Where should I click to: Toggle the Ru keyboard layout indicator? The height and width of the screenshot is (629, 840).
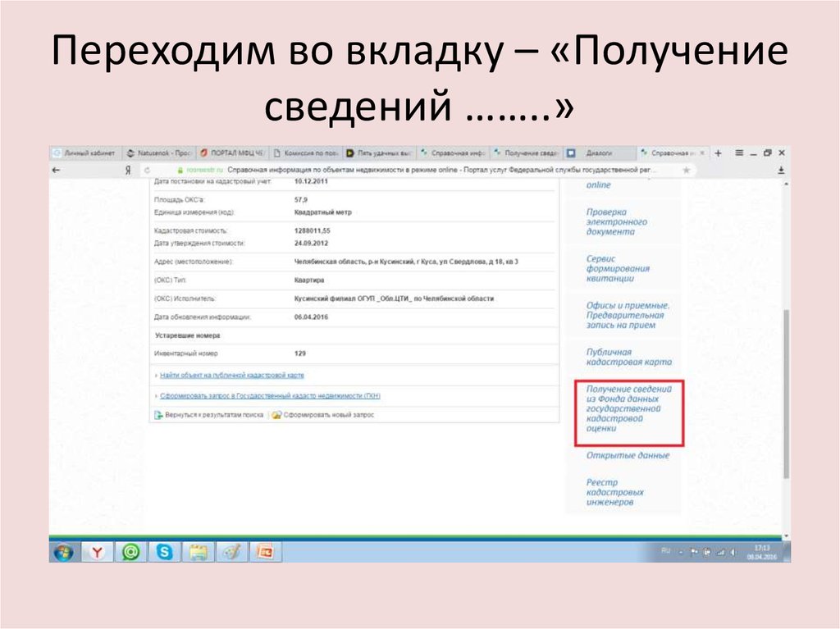[666, 551]
